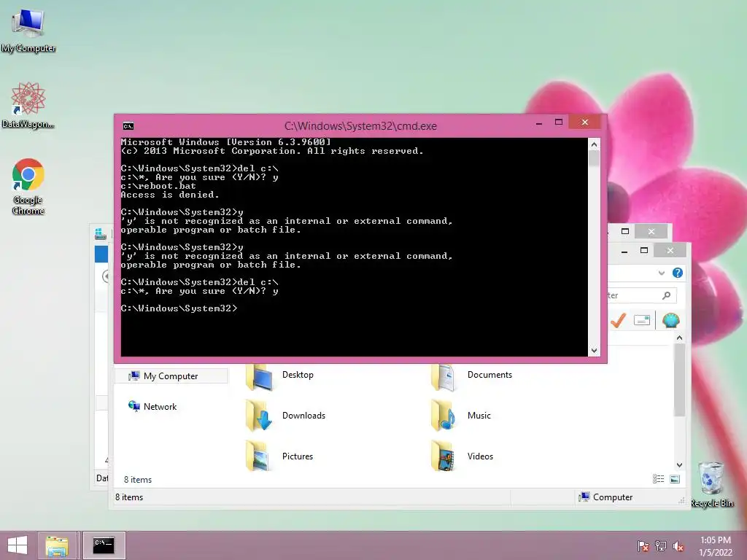The height and width of the screenshot is (560, 747).
Task: Open the Pictures folder in Explorer
Action: tap(280, 456)
